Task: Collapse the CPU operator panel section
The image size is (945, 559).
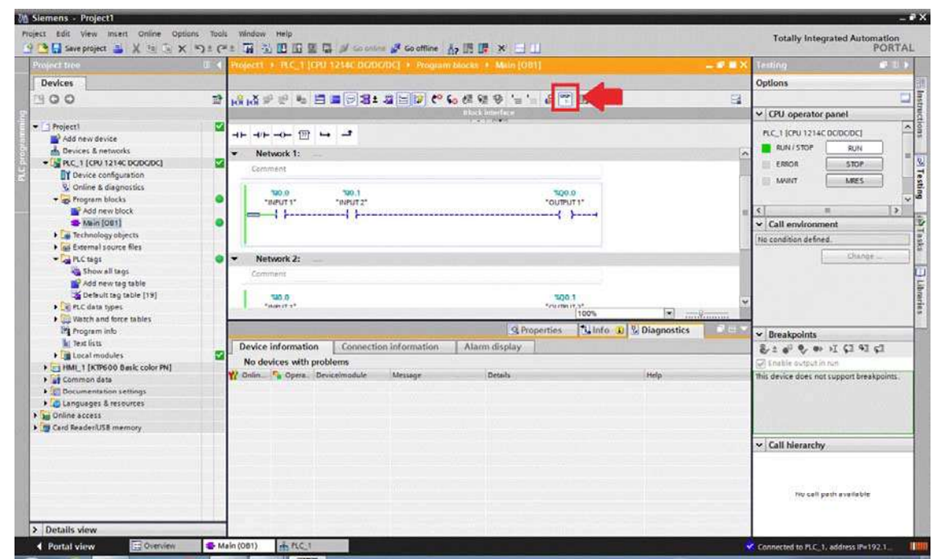Action: [x=759, y=114]
